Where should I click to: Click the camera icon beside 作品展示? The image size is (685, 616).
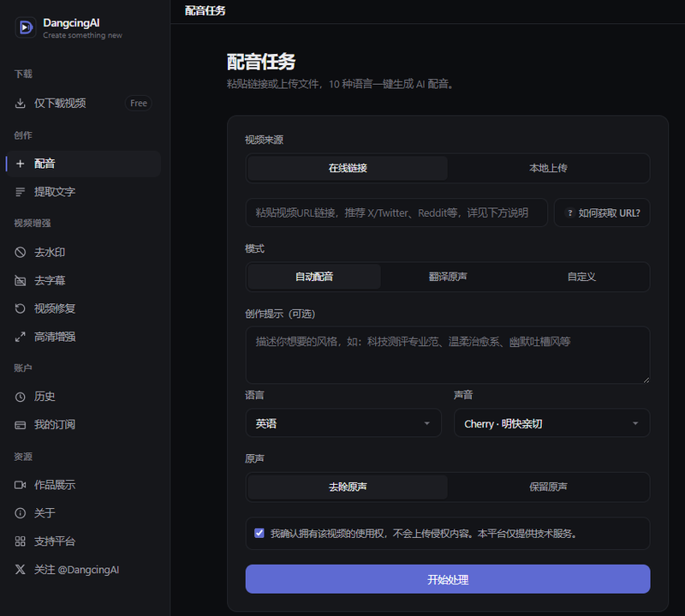click(x=20, y=485)
